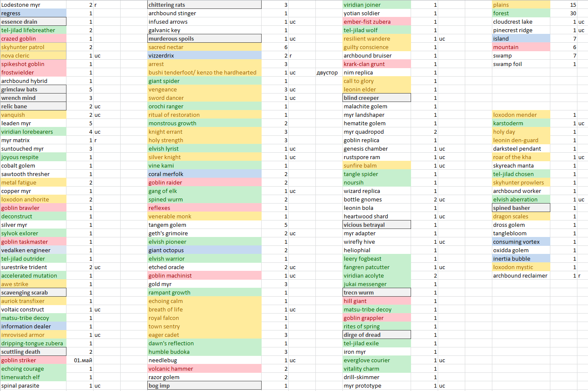This screenshot has height=391, width=588.
Task: Select the 'volcanic hammer' cell
Action: pos(204,369)
